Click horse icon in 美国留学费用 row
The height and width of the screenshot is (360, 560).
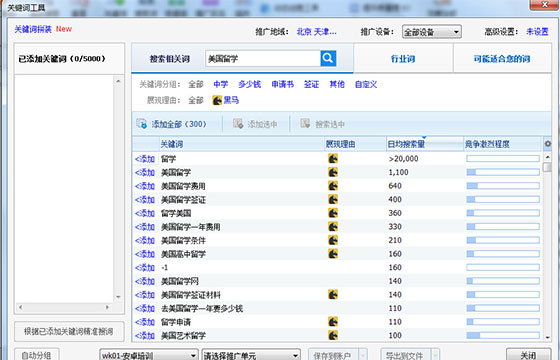(x=333, y=186)
